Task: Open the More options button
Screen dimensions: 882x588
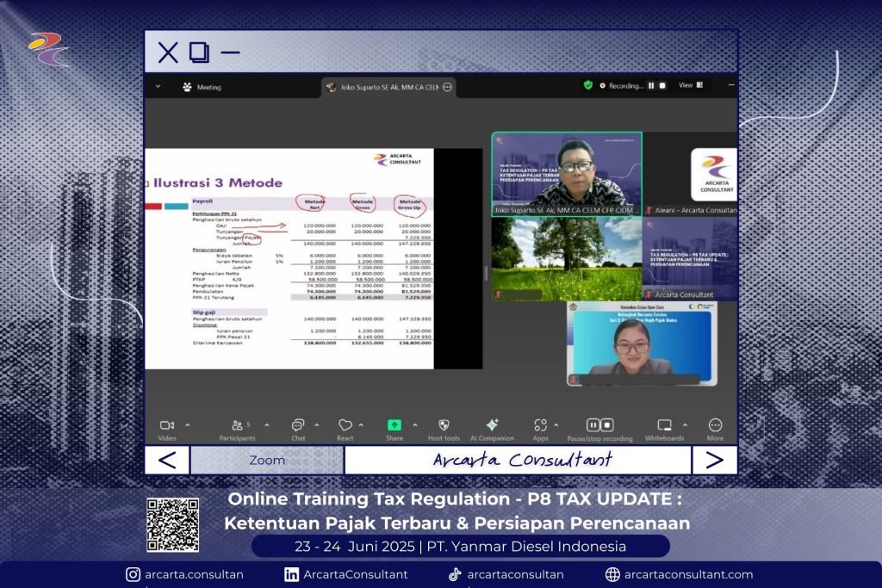Action: coord(715,425)
